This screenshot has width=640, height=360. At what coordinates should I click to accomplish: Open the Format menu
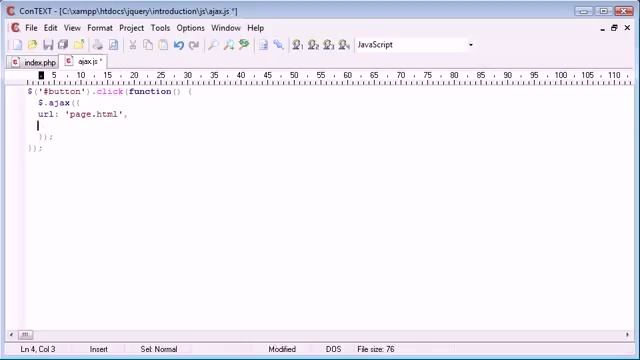(100, 28)
